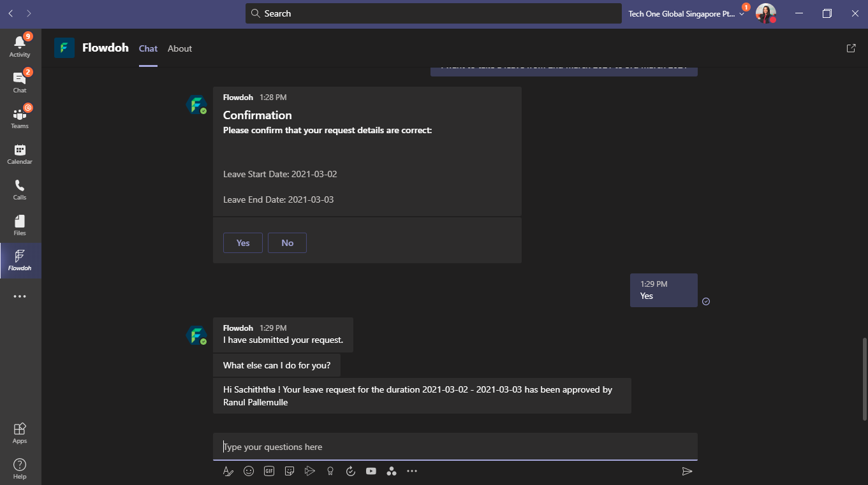
Task: Open Help in the left sidebar
Action: pyautogui.click(x=20, y=468)
